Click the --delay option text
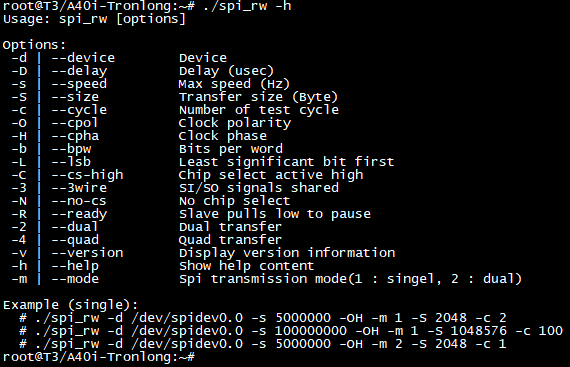 [79, 71]
